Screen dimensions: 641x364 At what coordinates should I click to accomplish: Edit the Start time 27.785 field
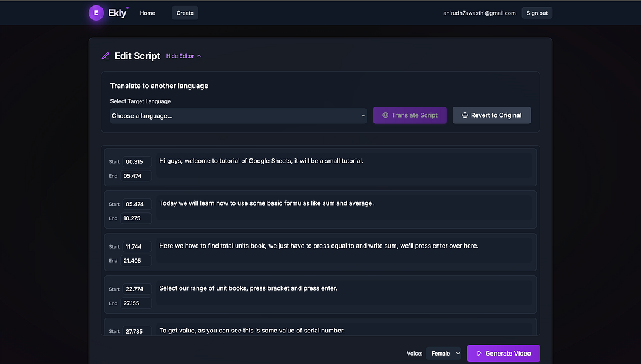(137, 331)
